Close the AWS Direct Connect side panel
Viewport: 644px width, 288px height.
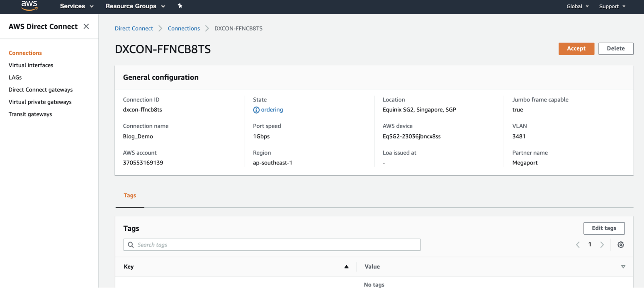click(86, 26)
